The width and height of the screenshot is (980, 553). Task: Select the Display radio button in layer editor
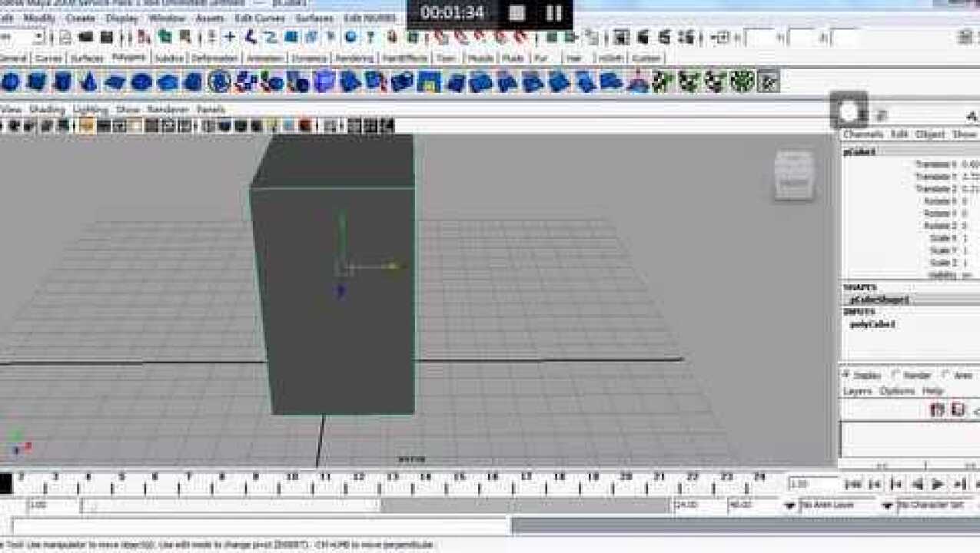click(847, 375)
